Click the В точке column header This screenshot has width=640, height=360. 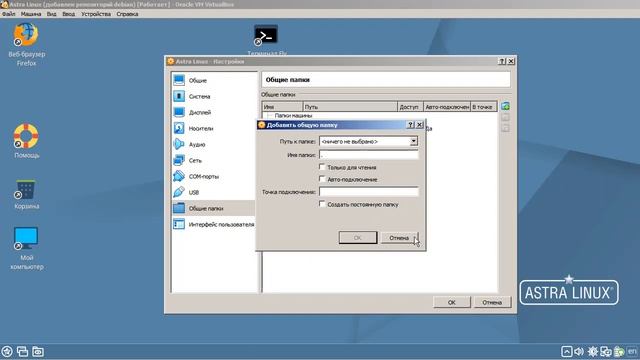(x=484, y=107)
